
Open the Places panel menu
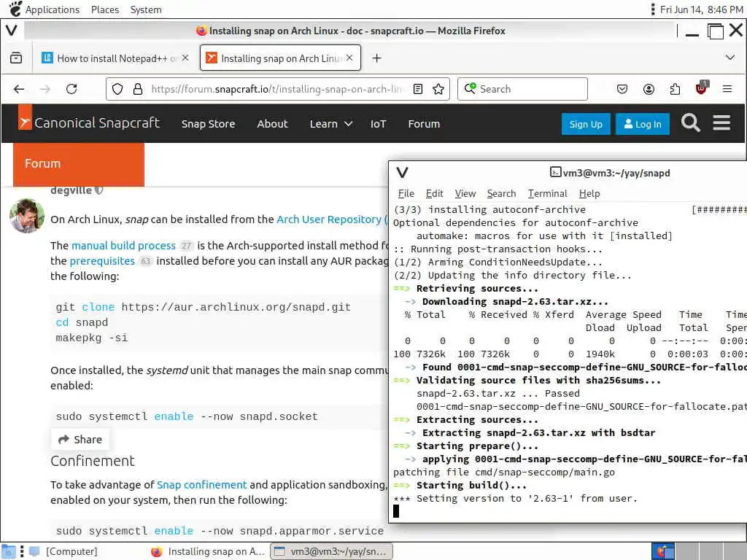pos(105,9)
